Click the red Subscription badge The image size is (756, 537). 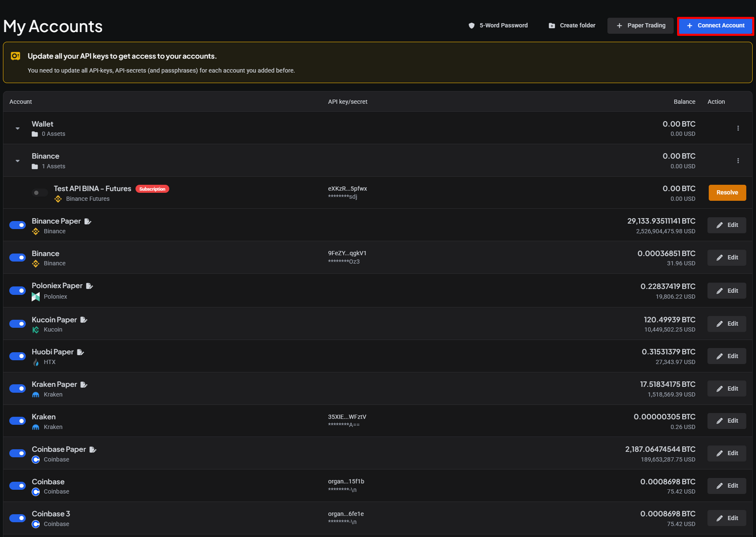point(152,189)
